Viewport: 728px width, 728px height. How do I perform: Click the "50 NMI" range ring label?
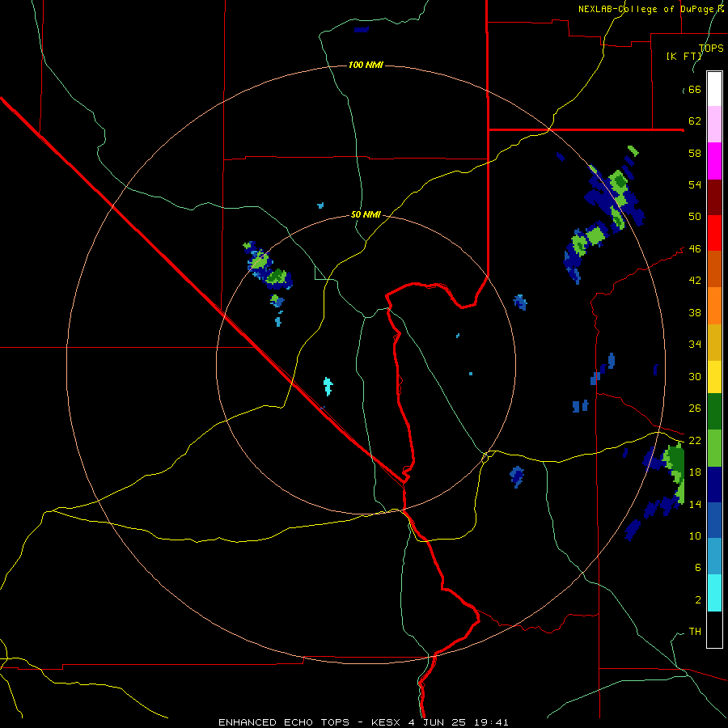(x=366, y=214)
